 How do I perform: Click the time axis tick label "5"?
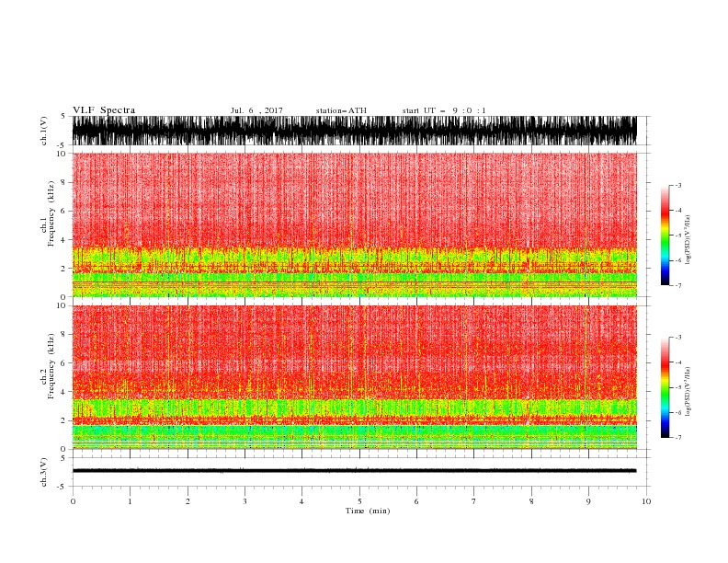point(359,501)
